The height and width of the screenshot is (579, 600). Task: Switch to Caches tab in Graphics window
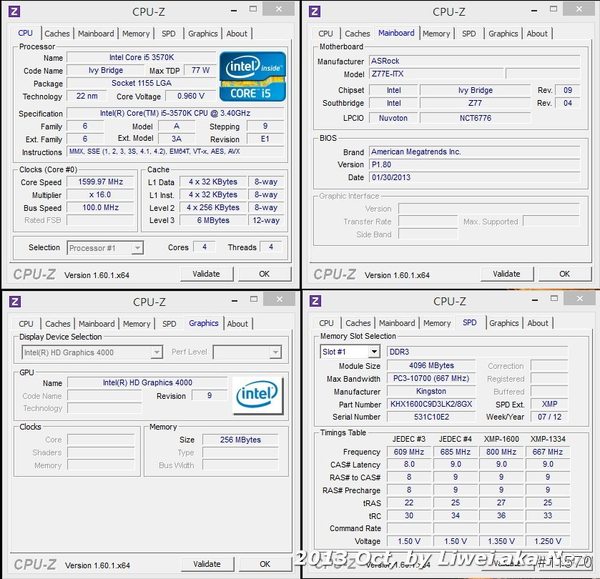pyautogui.click(x=58, y=324)
